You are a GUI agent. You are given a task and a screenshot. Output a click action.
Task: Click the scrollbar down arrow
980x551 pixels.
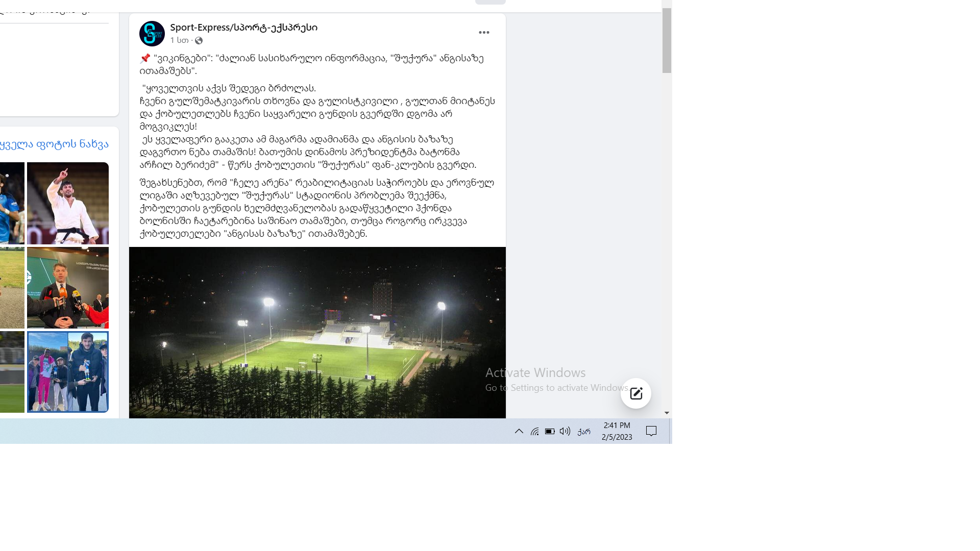click(667, 413)
